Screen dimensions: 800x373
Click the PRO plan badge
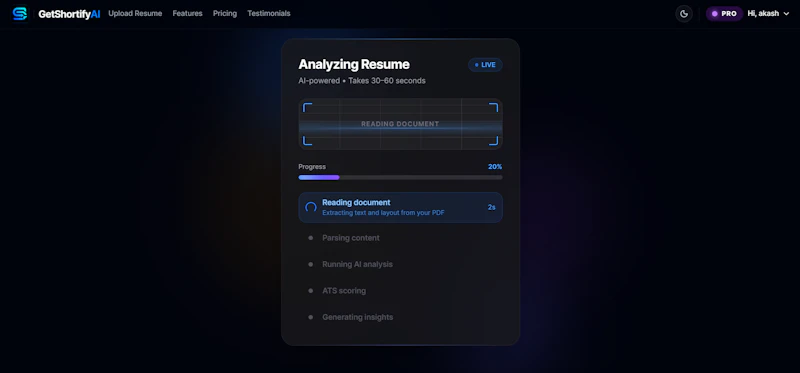724,14
